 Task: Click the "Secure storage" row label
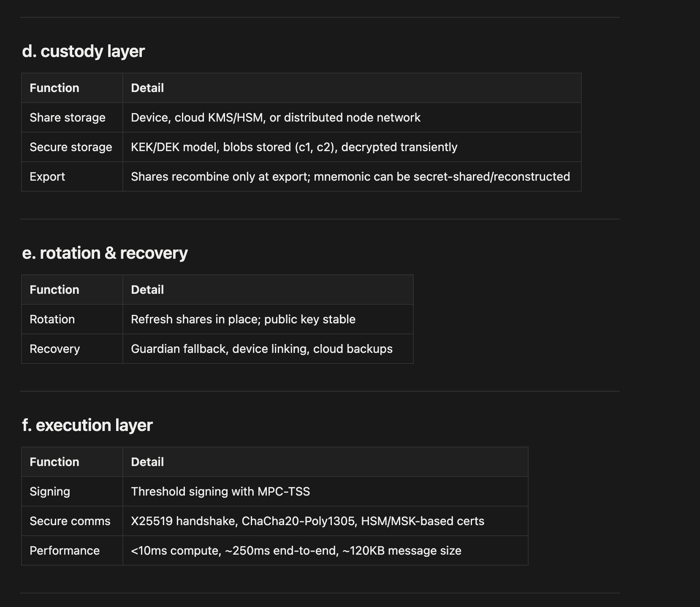click(x=71, y=147)
